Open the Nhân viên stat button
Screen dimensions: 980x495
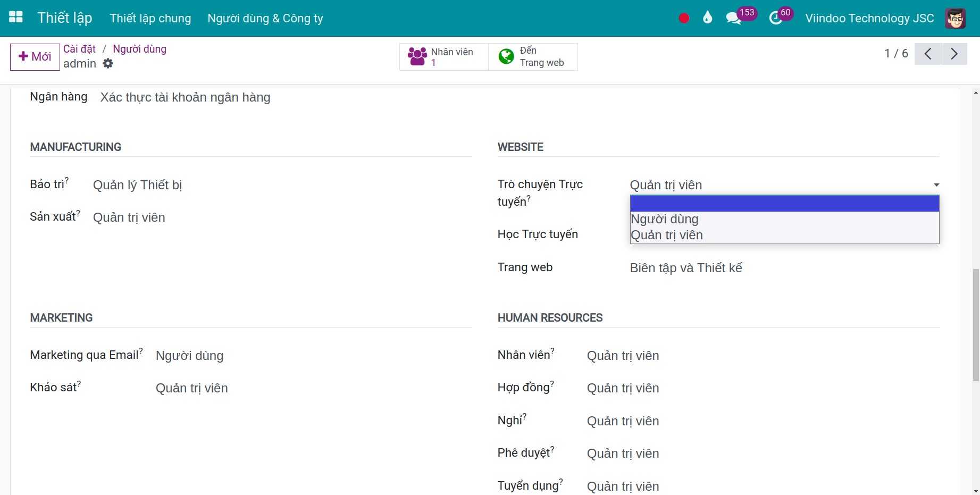tap(444, 57)
